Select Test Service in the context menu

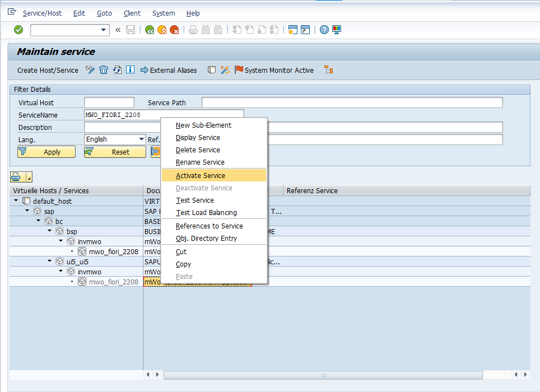[x=195, y=200]
